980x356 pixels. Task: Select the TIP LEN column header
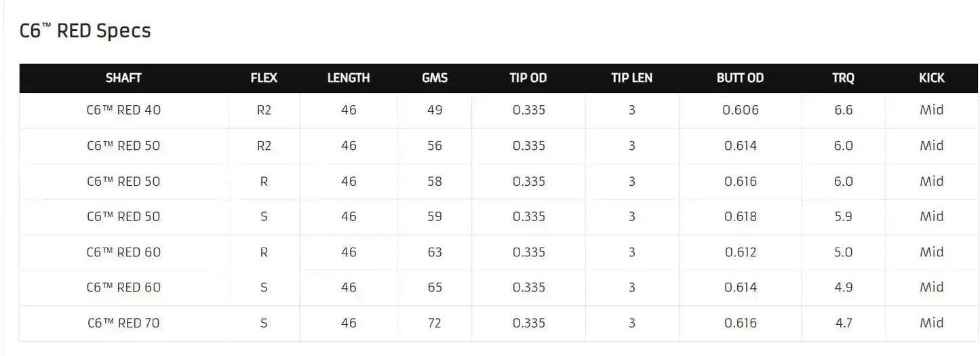[631, 78]
